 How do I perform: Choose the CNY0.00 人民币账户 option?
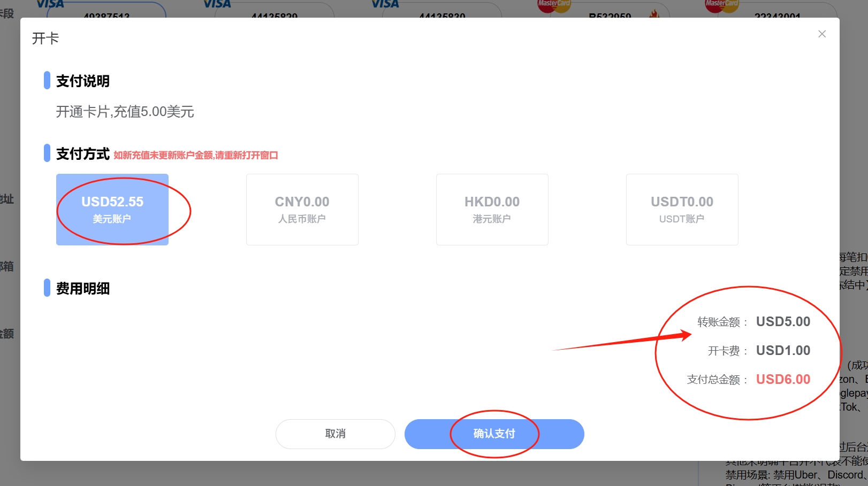(x=302, y=209)
